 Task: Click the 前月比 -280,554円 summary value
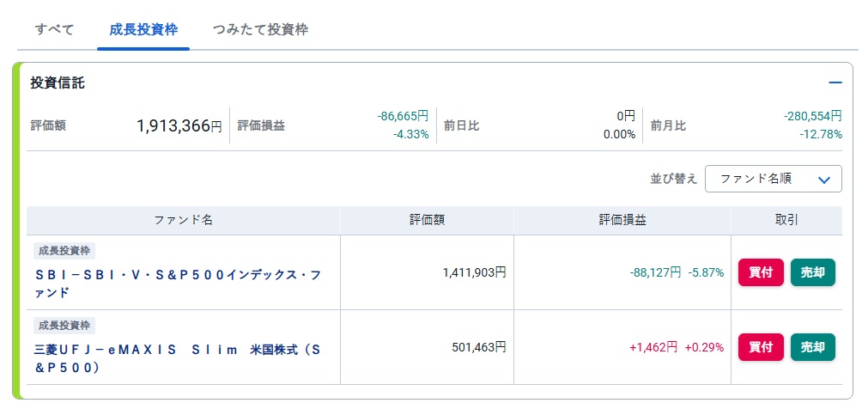pos(813,116)
